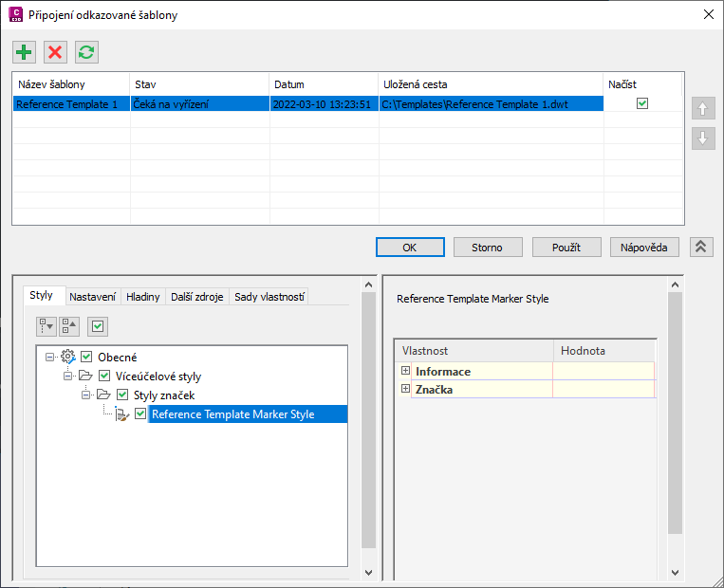724x588 pixels.
Task: Click the Značka value cell
Action: 603,389
